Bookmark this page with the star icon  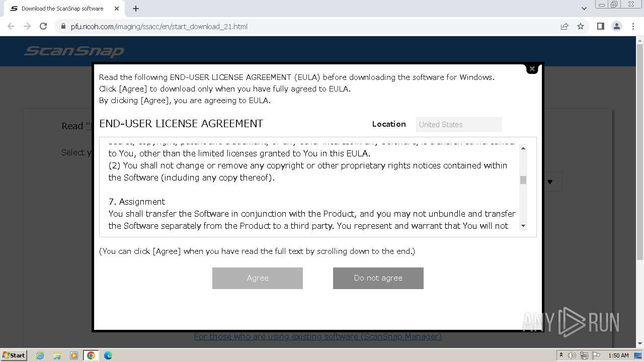tap(581, 27)
